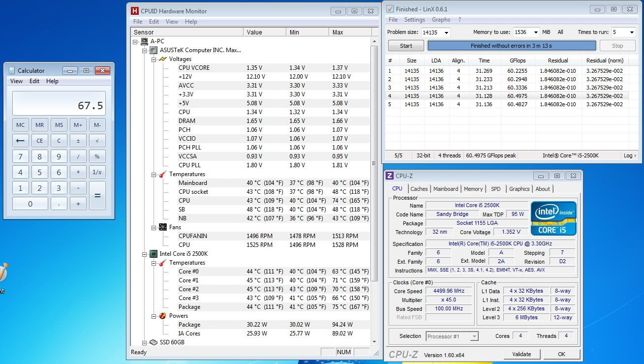This screenshot has width=644, height=364.
Task: Click the HWMonitor red H title icon
Action: pos(134,11)
